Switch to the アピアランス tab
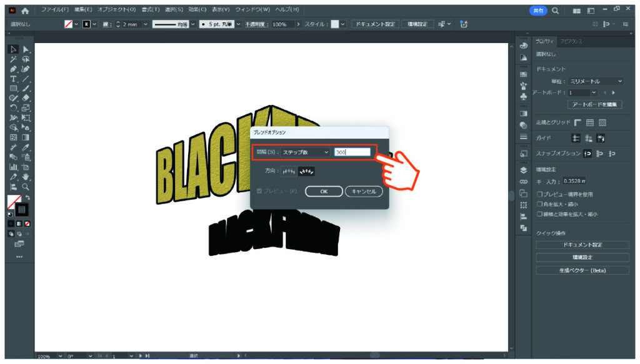Screen dimensions: 640x364 pyautogui.click(x=571, y=42)
